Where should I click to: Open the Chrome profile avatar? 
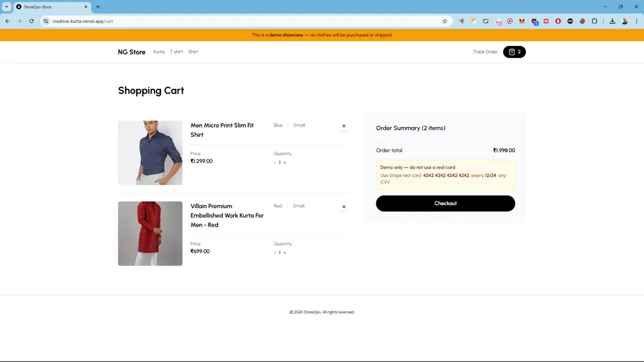pos(625,21)
